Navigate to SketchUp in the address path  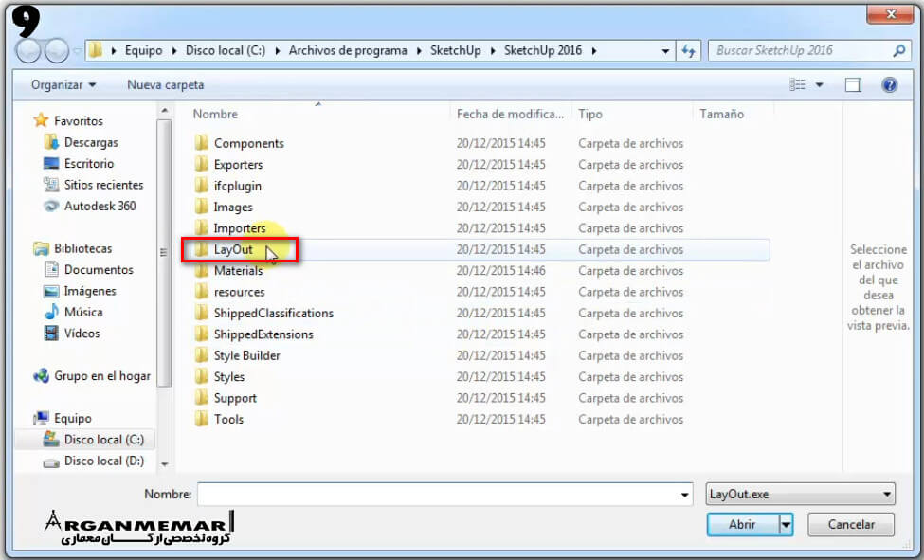pos(456,51)
